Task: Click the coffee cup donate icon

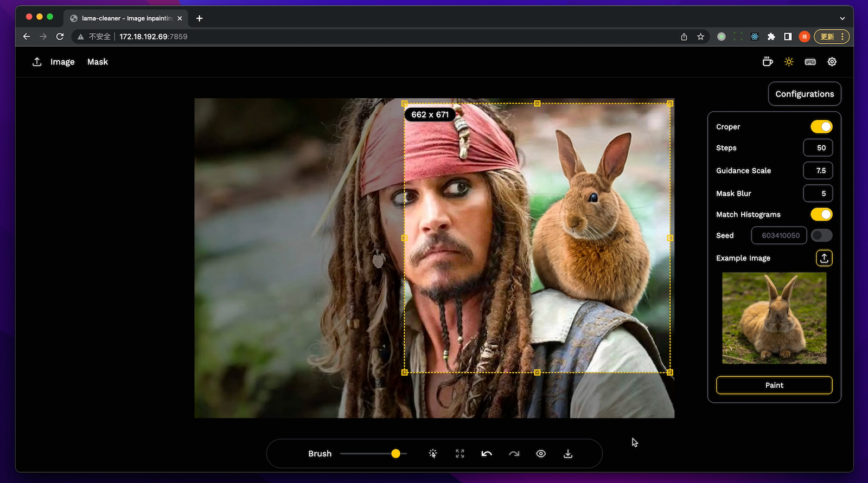Action: coord(767,62)
